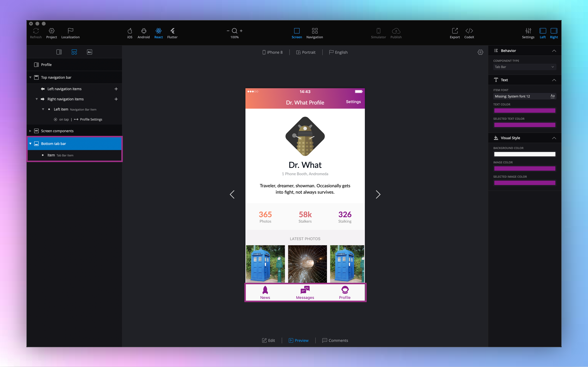588x367 pixels.
Task: Open the Localization tool
Action: (70, 33)
